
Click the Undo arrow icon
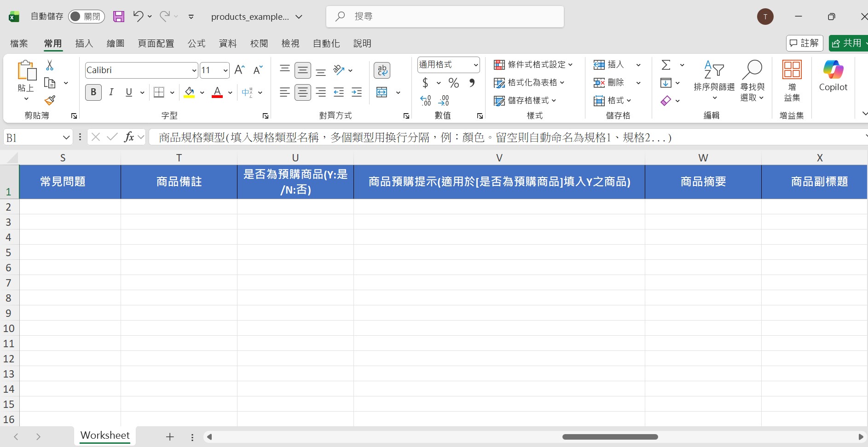tap(138, 16)
